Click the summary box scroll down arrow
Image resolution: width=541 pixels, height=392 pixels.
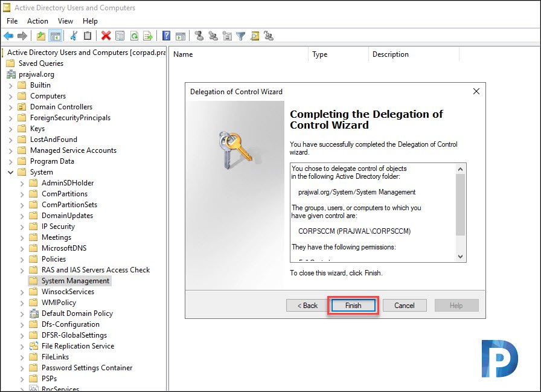click(x=460, y=256)
